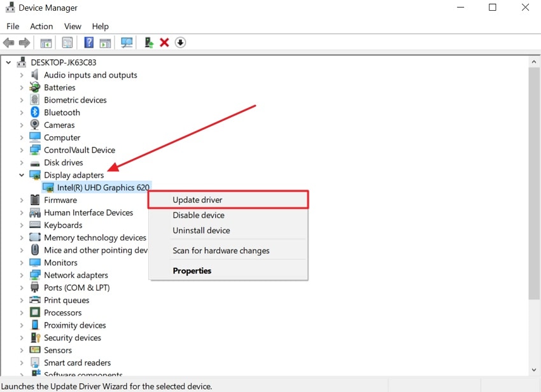The width and height of the screenshot is (541, 392).
Task: Click the Disable device down-arrow toolbar icon
Action: pos(180,43)
